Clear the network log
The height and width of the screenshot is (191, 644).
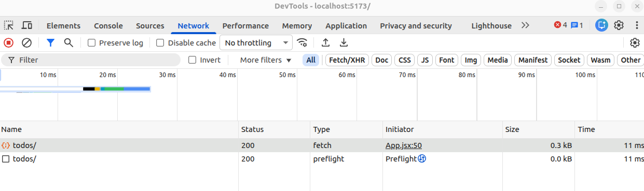26,43
